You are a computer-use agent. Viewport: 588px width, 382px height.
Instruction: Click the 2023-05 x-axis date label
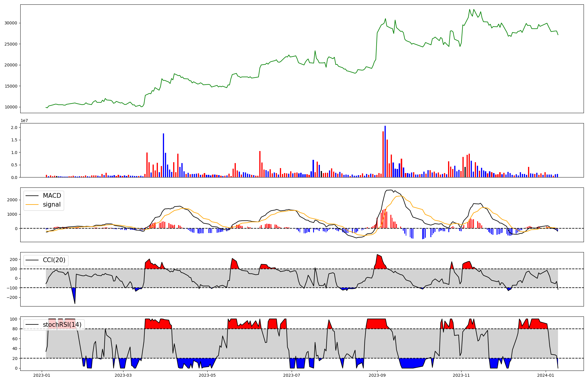(207, 375)
